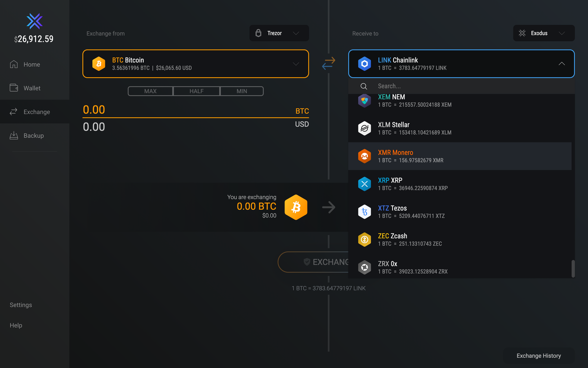Screen dimensions: 588x368
Task: Select ZEC Zcash from the list
Action: pyautogui.click(x=460, y=240)
